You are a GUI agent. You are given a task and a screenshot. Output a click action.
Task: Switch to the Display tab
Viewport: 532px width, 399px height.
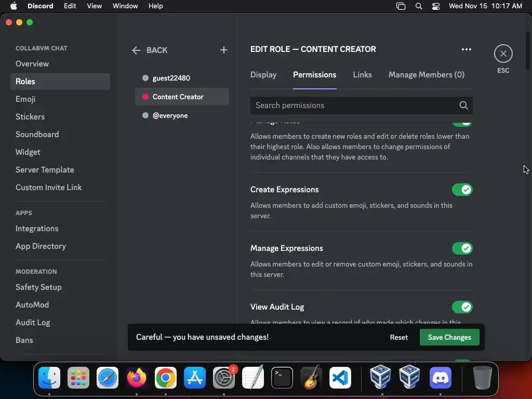point(263,75)
